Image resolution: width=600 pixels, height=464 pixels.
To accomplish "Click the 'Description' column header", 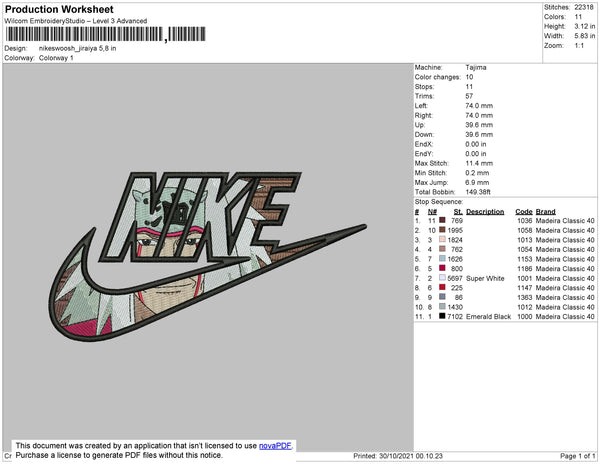I will (x=485, y=212).
